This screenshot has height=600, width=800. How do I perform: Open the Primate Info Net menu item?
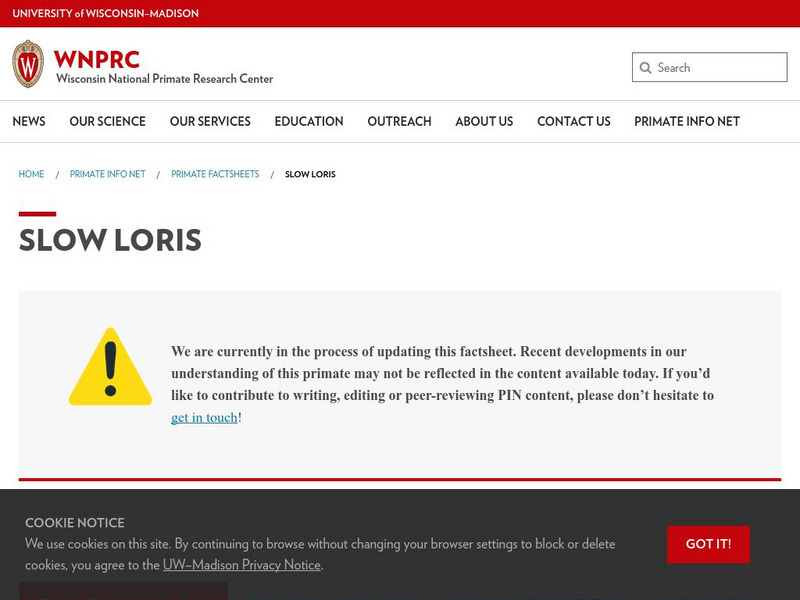tap(687, 121)
